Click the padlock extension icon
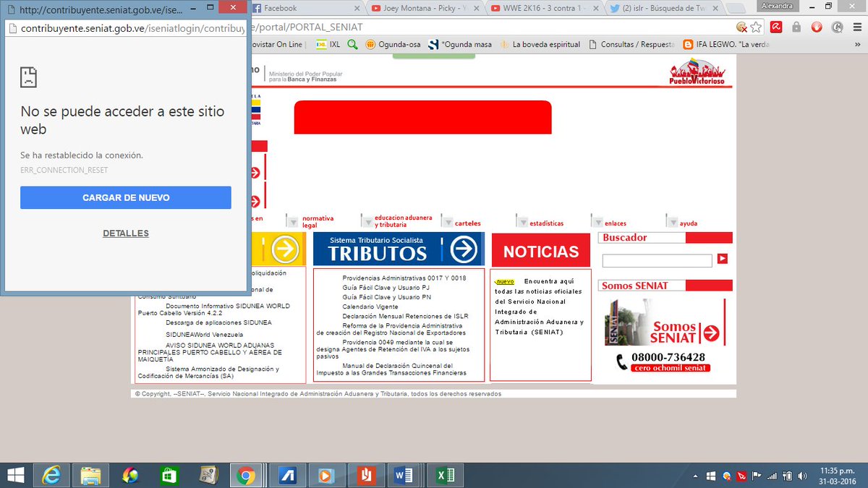Screen dimensions: 868x488 tap(796, 27)
